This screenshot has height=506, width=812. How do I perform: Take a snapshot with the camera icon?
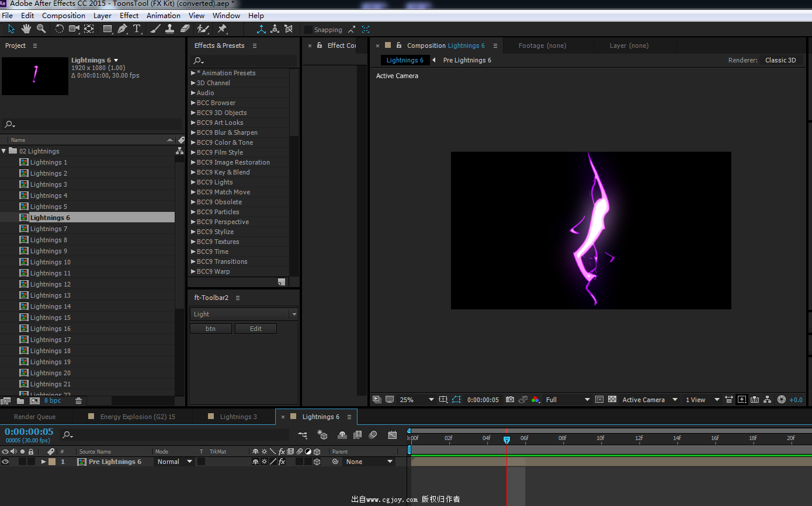pyautogui.click(x=510, y=400)
